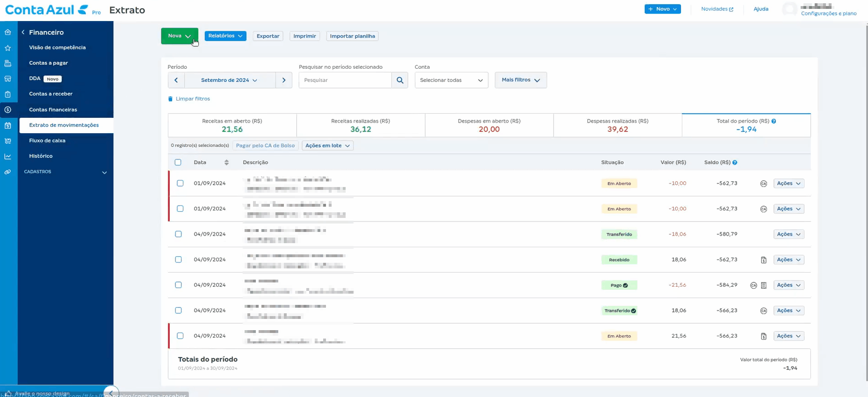The image size is (868, 397).
Task: Toggle the select-all checkbox in the table header
Action: [178, 162]
